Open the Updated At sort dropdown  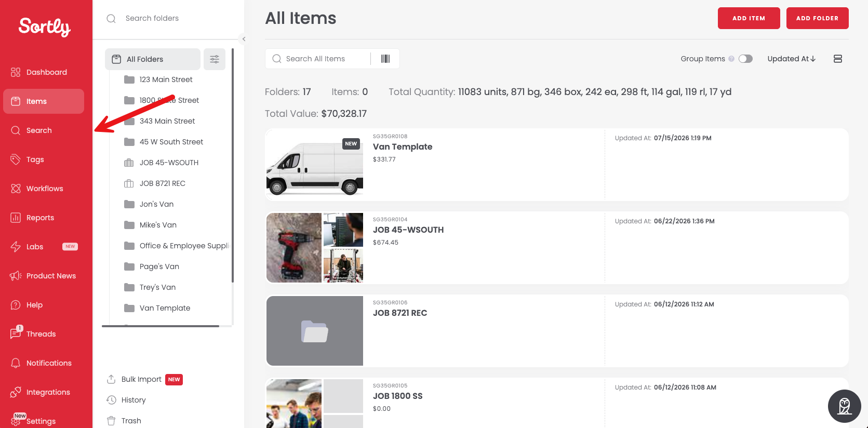(791, 59)
